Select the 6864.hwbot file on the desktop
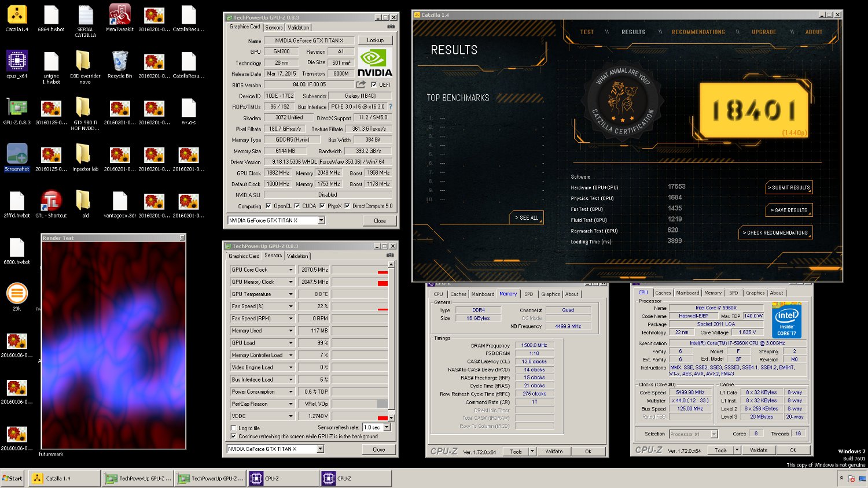The width and height of the screenshot is (868, 488). pyautogui.click(x=51, y=18)
